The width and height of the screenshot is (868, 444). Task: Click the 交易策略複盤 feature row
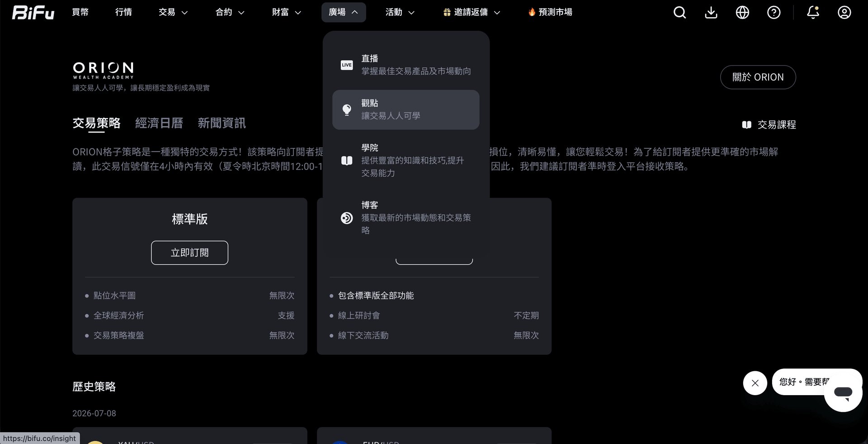pos(189,335)
